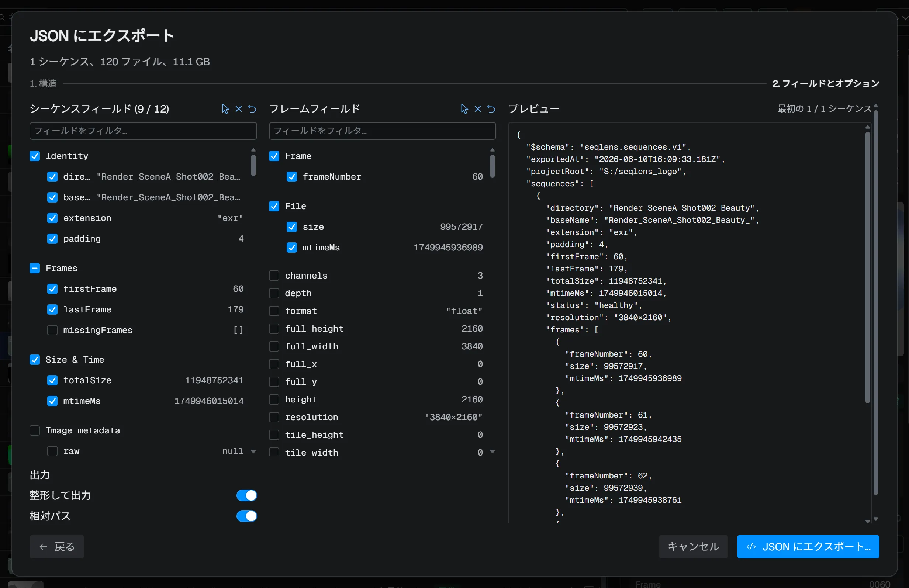The width and height of the screenshot is (909, 588).
Task: Uncheck the extension field checkbox
Action: (52, 218)
